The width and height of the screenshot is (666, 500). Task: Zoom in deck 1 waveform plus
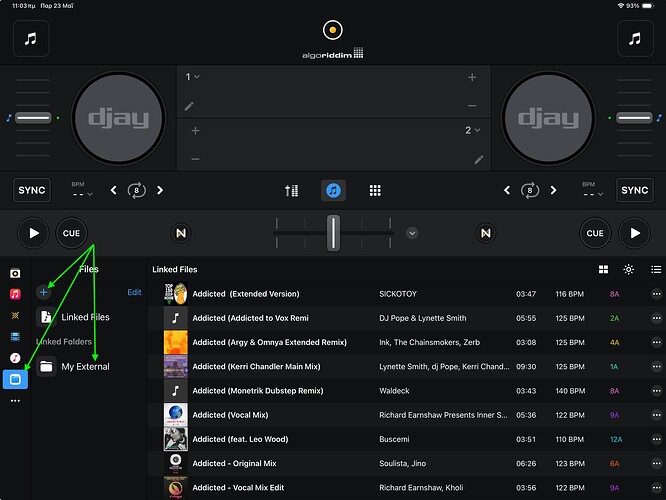click(472, 77)
